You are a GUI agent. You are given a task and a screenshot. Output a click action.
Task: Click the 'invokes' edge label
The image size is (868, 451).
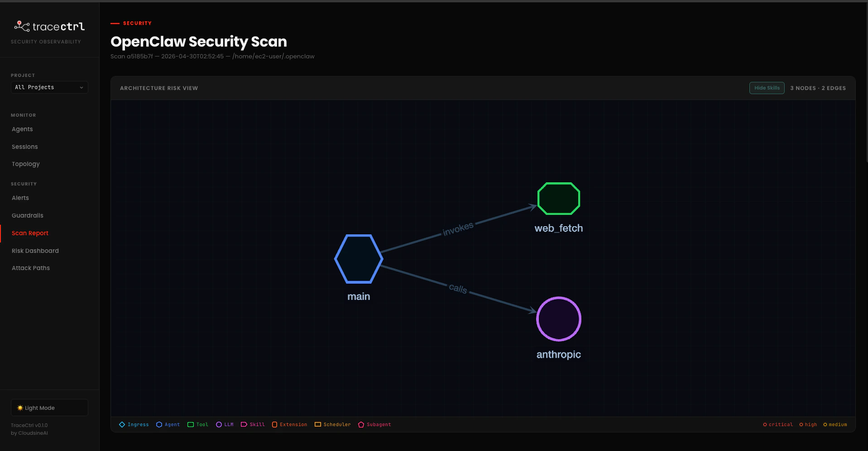tap(458, 229)
